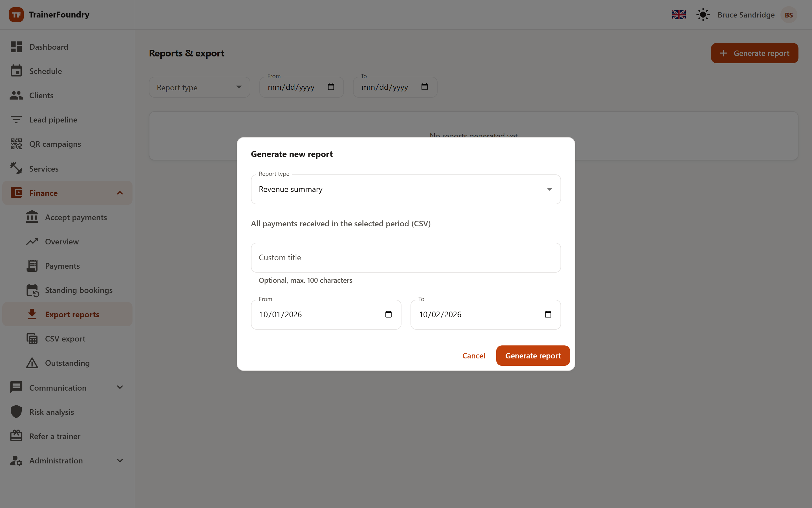This screenshot has height=508, width=812.
Task: Go to Dashboard menu item
Action: (x=67, y=47)
